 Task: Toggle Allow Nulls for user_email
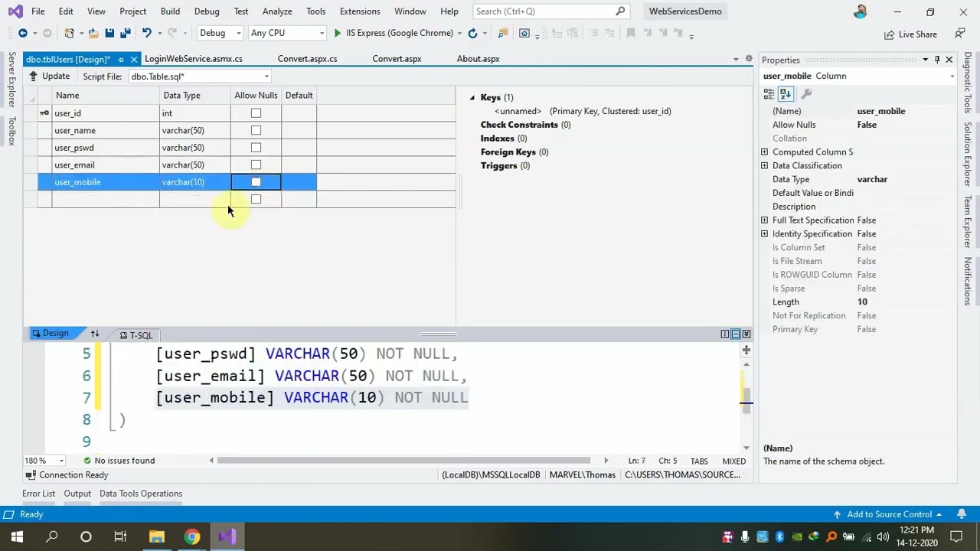pyautogui.click(x=256, y=165)
